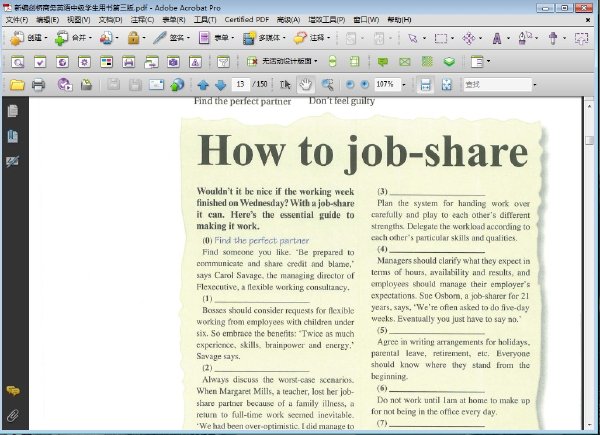Click the gear settings panel icon

84,62
